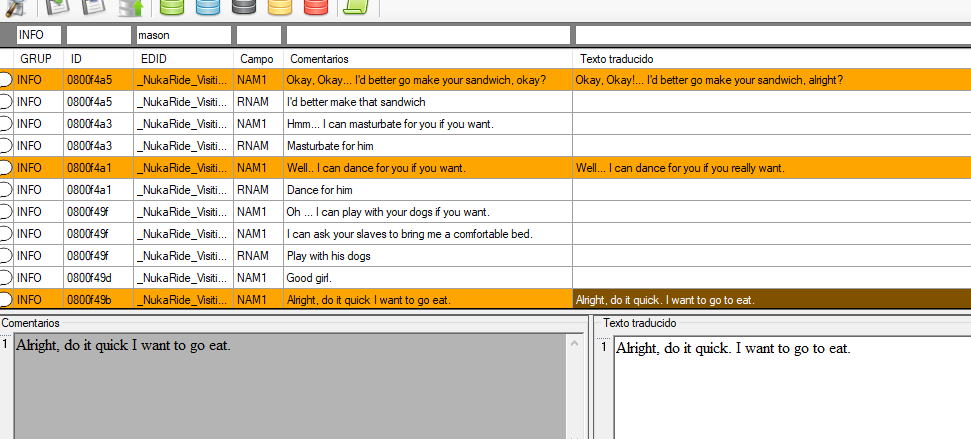Select ID cell 0800f49d
971x439 pixels.
pyautogui.click(x=99, y=277)
